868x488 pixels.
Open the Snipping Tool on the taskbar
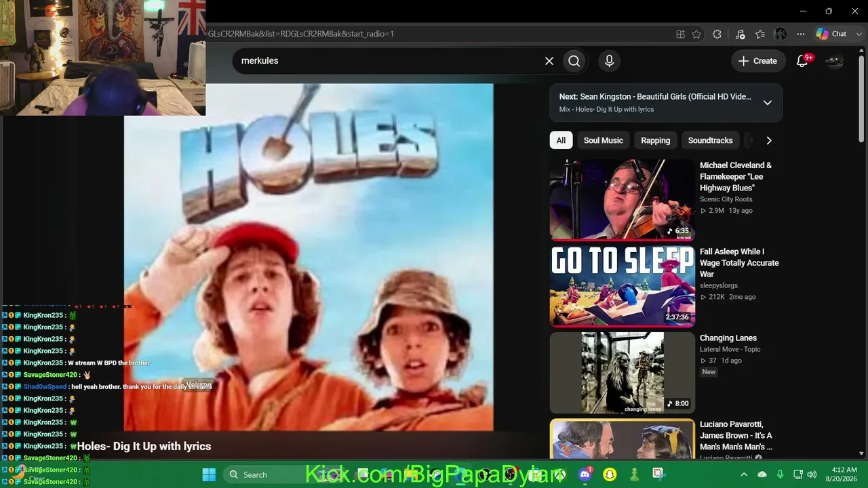pyautogui.click(x=658, y=474)
